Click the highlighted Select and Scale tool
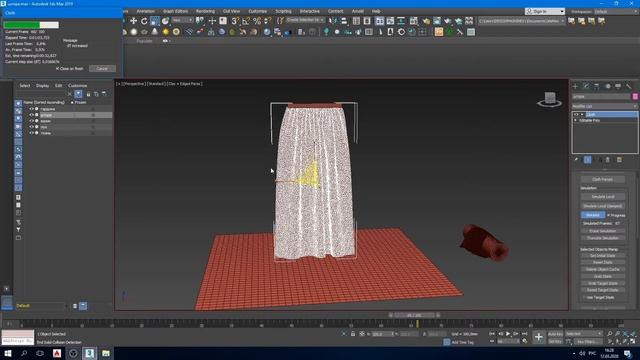The height and width of the screenshot is (360, 640). [155, 21]
